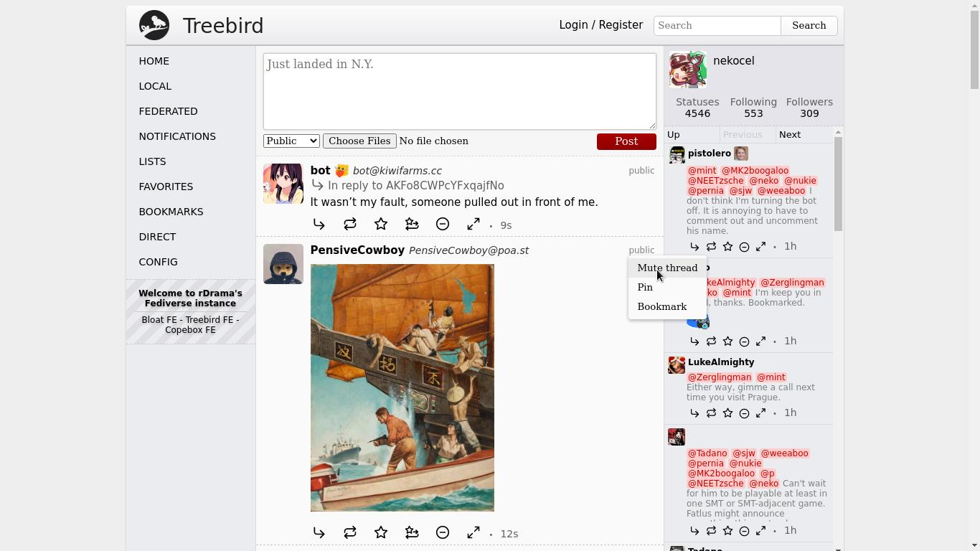Open PensiveCowboy's painting image attachment

tap(402, 387)
